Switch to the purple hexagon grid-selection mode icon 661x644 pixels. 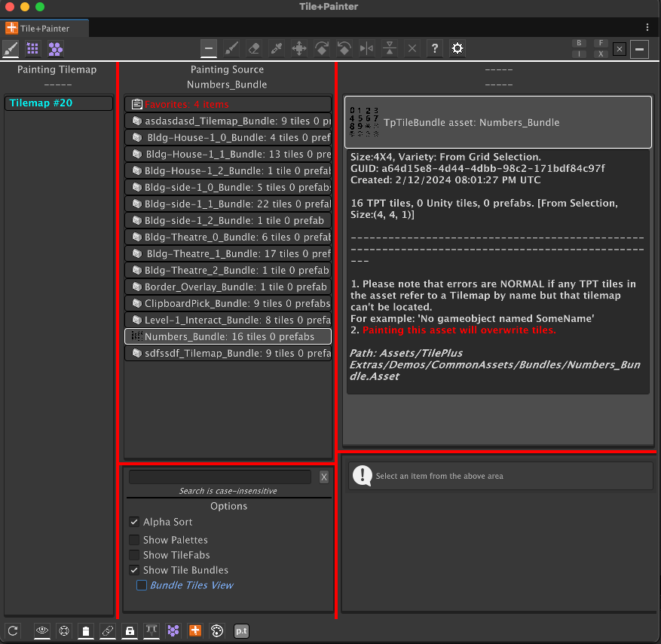[55, 49]
